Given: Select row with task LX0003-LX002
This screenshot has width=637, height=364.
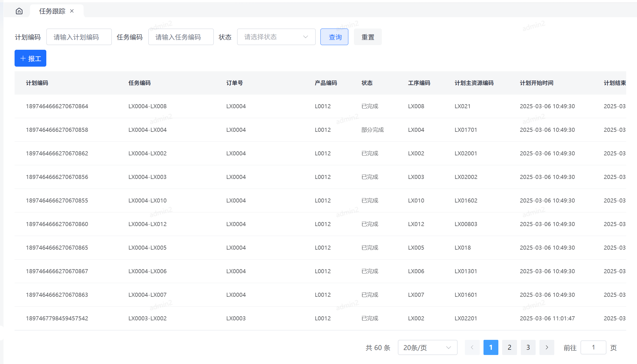Looking at the screenshot, I should tap(147, 318).
